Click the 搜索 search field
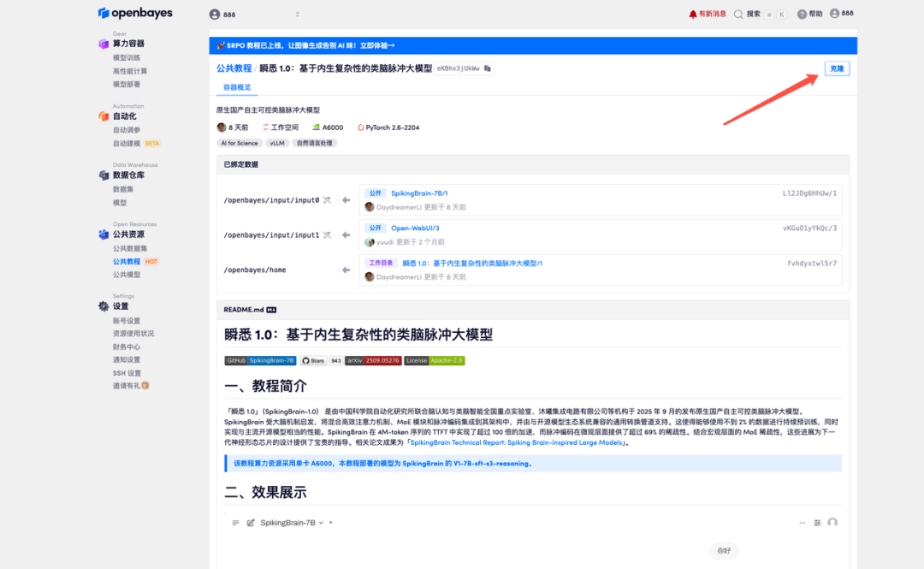 (753, 14)
